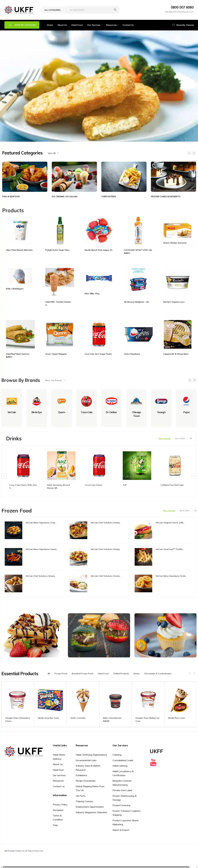Screen dimensions: 198x868
Task: Click right arrow of Drinks carousel
Action: 194,475
